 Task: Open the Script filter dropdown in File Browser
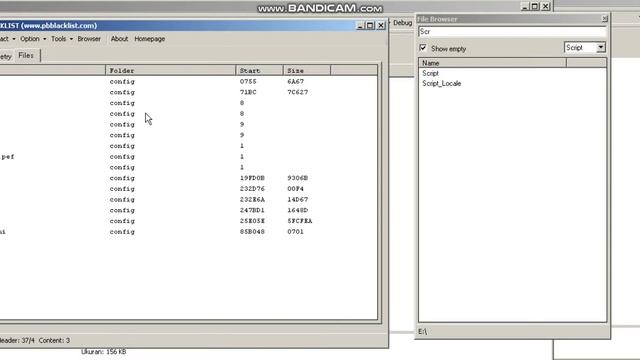(x=600, y=48)
